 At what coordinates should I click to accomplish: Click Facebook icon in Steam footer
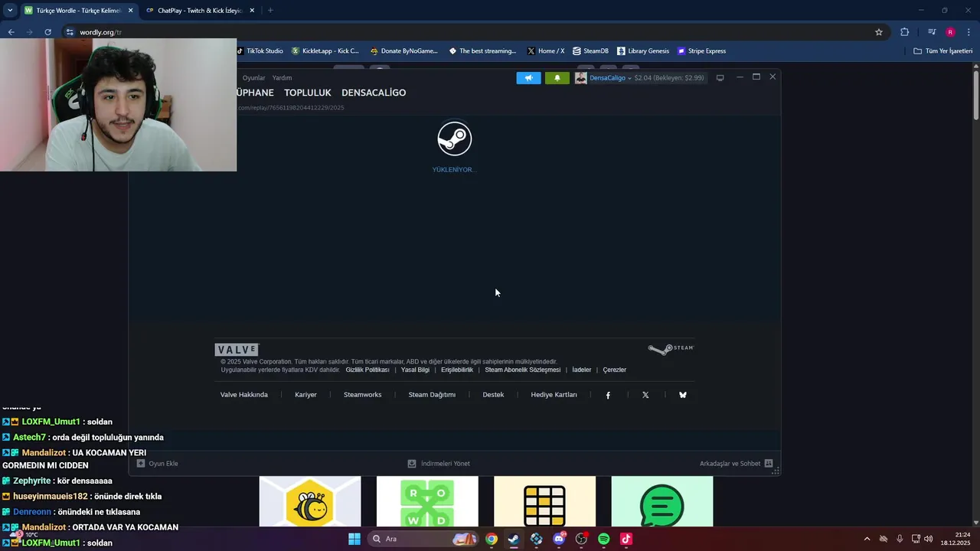click(608, 395)
